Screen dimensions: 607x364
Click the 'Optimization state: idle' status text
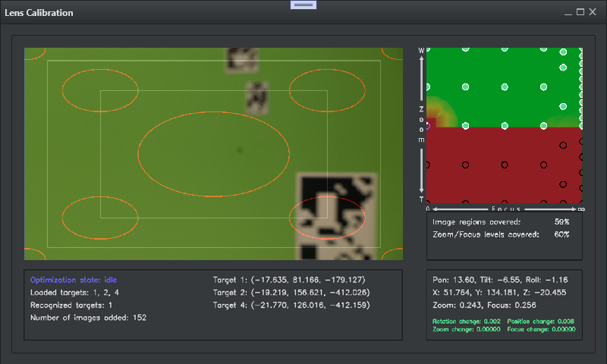[x=74, y=280]
